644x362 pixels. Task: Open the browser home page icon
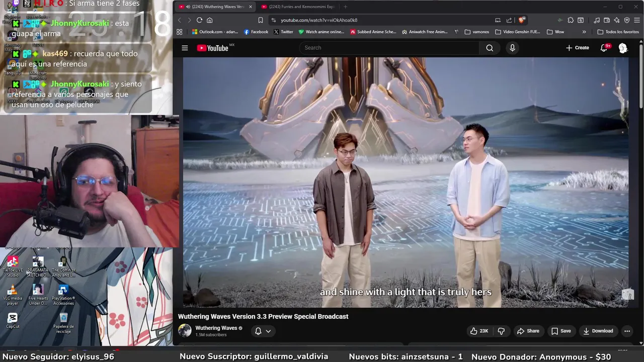(210, 20)
